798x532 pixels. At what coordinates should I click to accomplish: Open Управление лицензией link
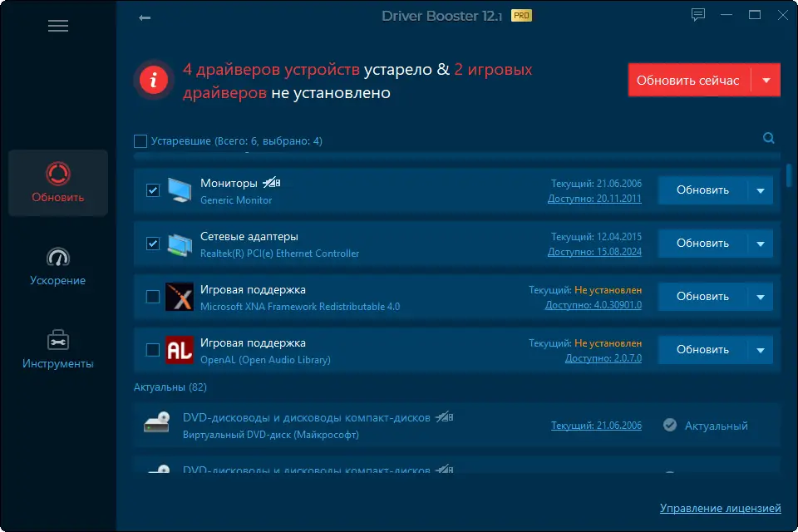tap(720, 508)
